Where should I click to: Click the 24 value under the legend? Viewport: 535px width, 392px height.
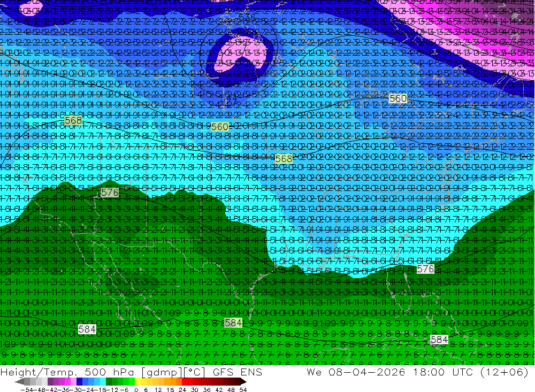pos(182,390)
